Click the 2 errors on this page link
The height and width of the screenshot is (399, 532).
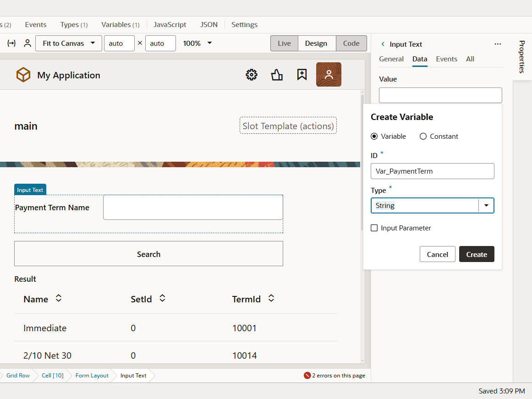(339, 375)
